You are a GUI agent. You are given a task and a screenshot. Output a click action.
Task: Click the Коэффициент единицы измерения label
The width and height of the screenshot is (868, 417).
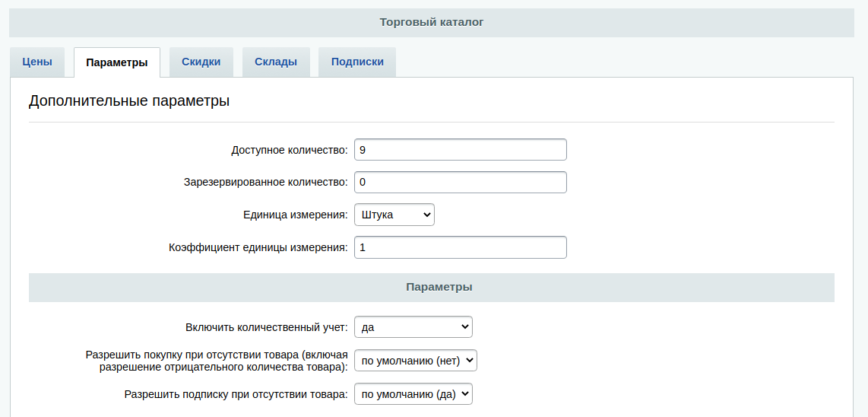click(258, 248)
